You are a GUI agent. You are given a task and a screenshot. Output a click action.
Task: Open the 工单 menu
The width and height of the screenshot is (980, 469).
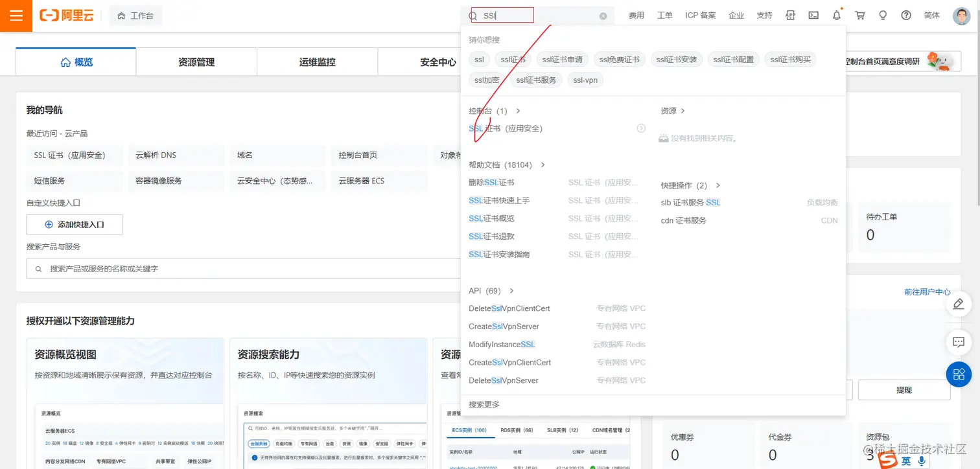(664, 16)
